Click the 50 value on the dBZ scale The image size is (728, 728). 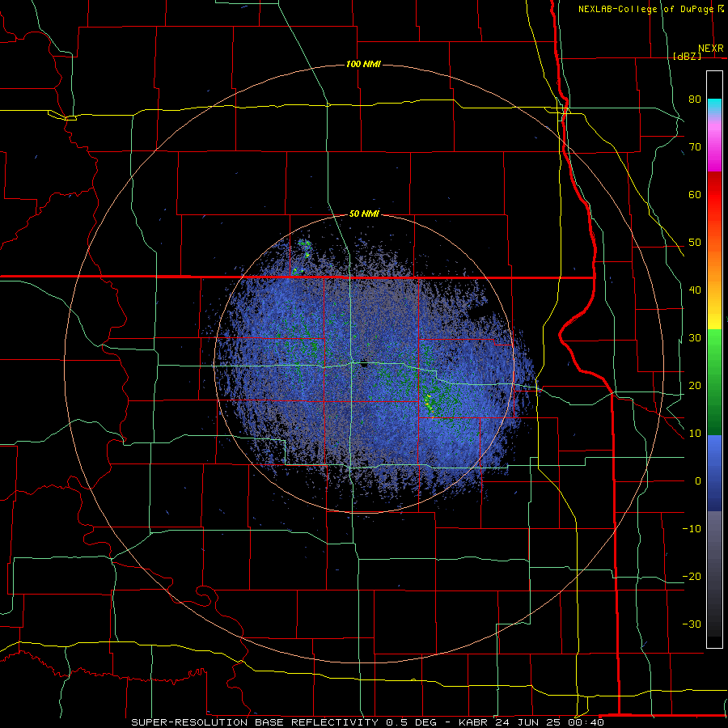pyautogui.click(x=695, y=243)
